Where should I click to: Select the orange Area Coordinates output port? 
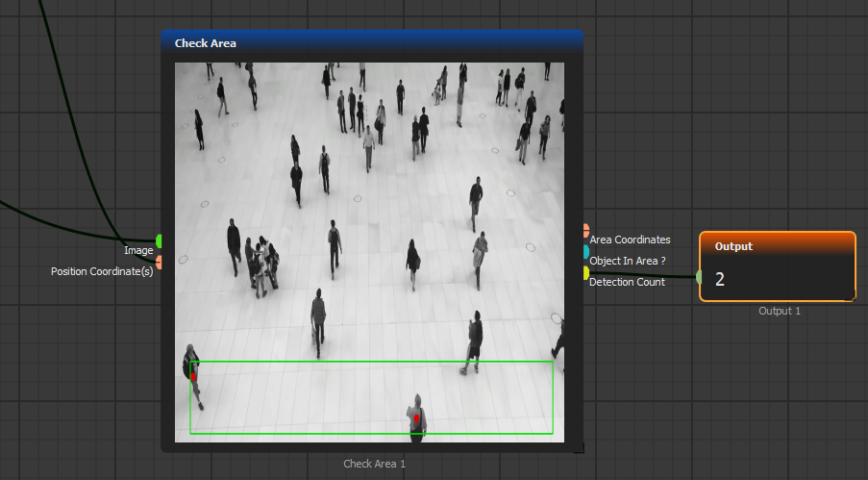pos(585,231)
